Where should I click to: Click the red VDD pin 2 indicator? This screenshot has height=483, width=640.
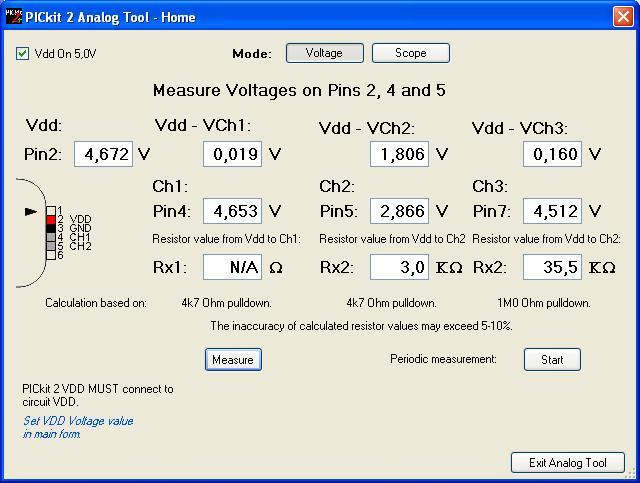pos(51,220)
